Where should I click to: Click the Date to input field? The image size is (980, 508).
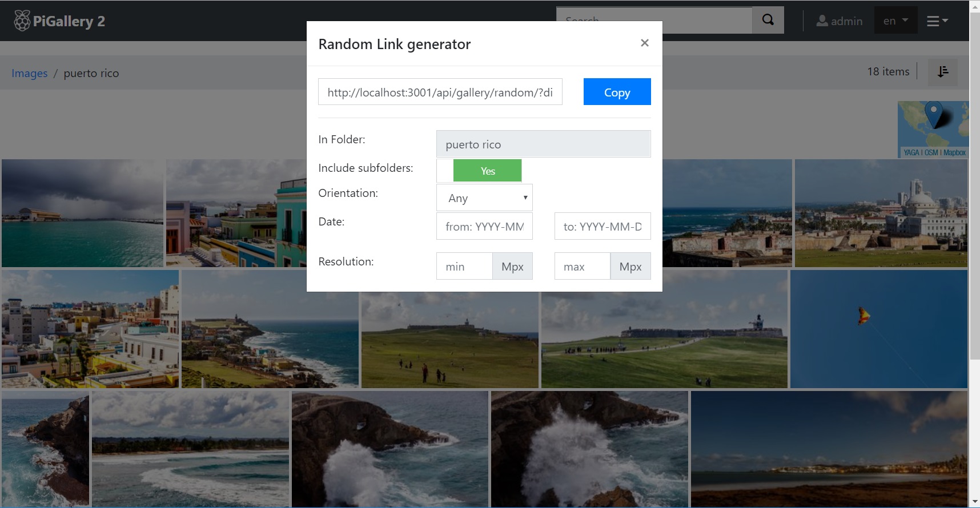pyautogui.click(x=602, y=227)
